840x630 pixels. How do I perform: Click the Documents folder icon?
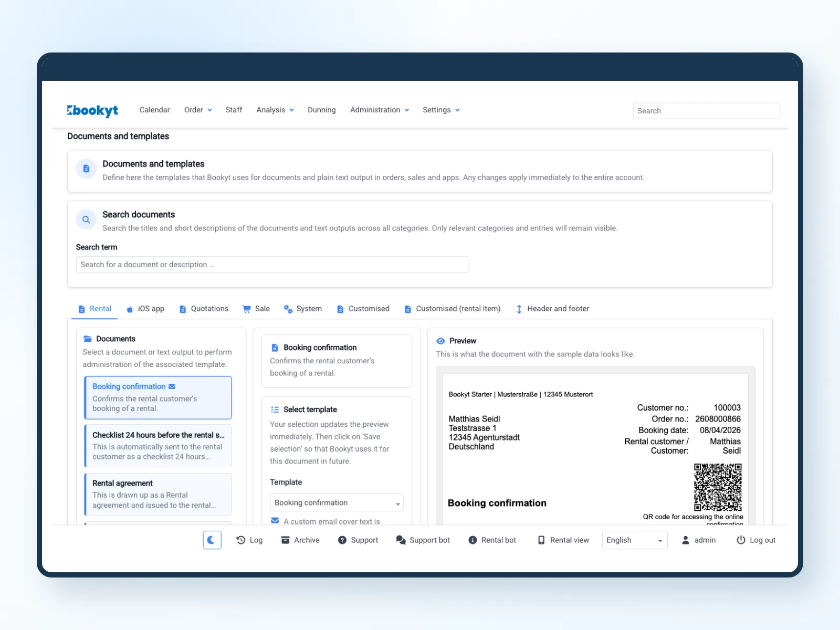coord(88,339)
